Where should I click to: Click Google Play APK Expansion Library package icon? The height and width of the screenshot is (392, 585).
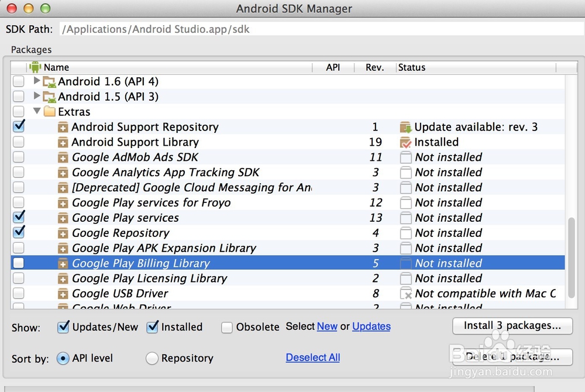63,248
